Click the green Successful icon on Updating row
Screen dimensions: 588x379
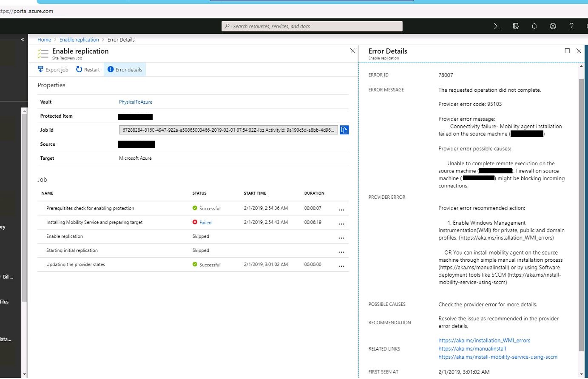point(195,264)
